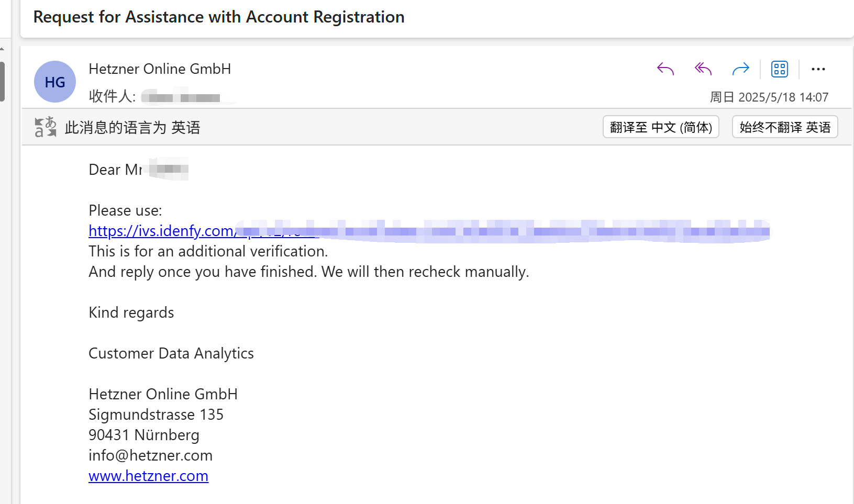Click the Forward arrow icon

pyautogui.click(x=741, y=69)
